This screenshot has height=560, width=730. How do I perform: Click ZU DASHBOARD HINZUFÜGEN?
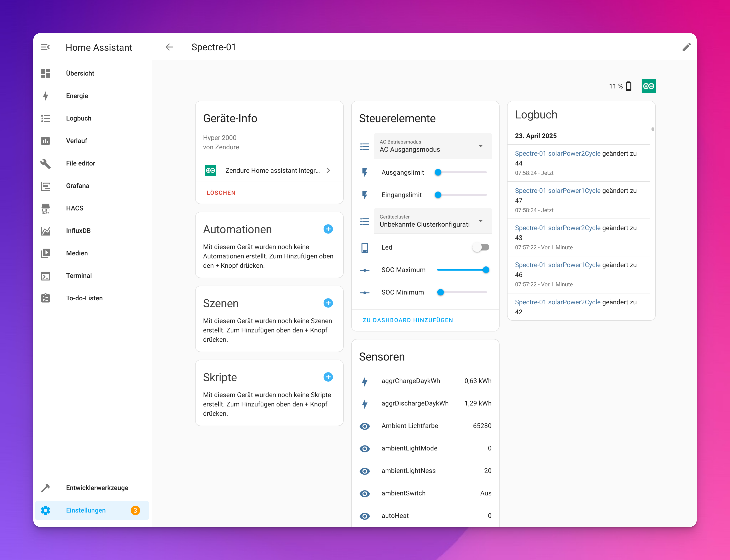[408, 320]
